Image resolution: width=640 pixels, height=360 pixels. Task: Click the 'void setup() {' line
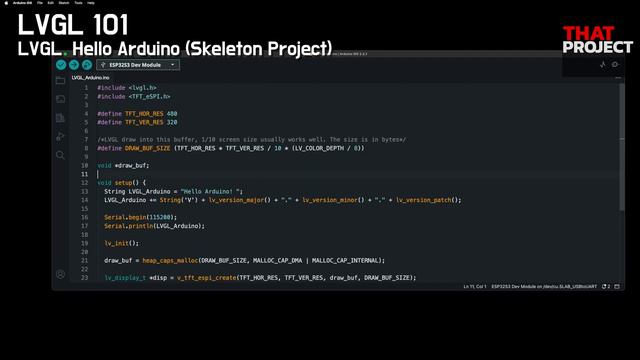point(122,183)
